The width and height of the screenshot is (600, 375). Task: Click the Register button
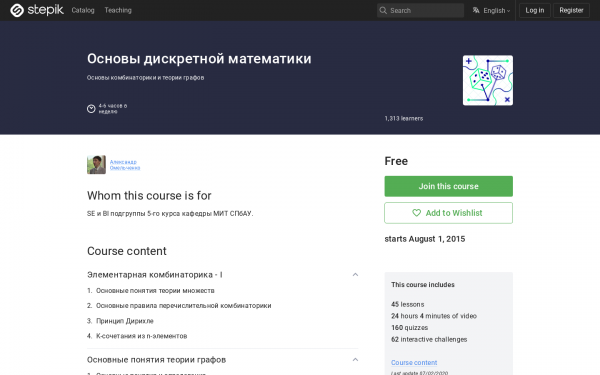click(571, 10)
